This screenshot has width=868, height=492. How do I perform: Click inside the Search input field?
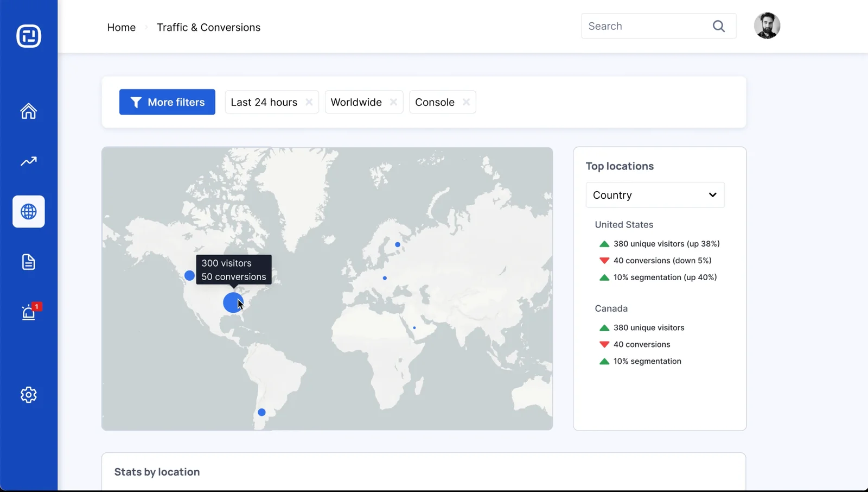tap(640, 26)
